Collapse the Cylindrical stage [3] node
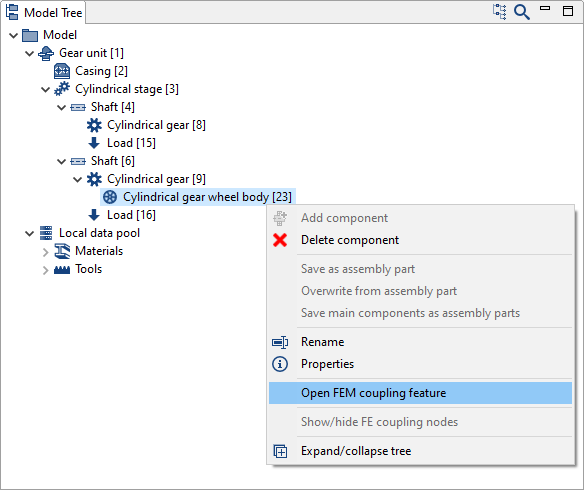 (46, 90)
